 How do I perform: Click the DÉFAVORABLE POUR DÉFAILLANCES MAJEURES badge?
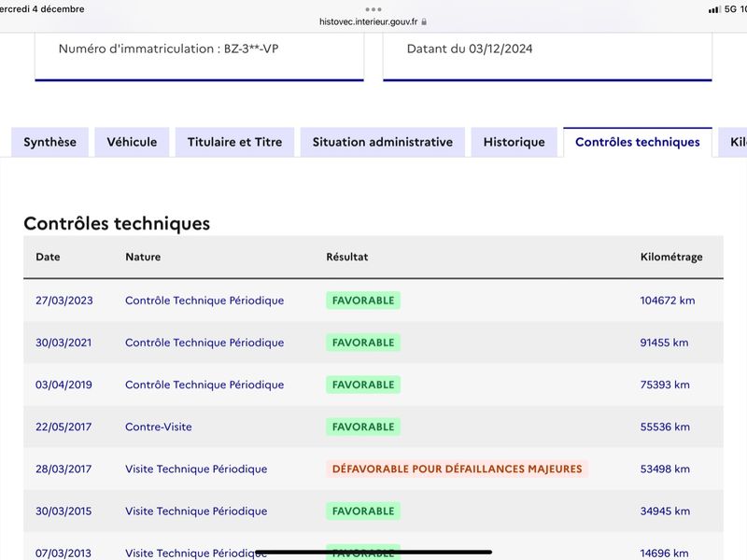pos(457,469)
